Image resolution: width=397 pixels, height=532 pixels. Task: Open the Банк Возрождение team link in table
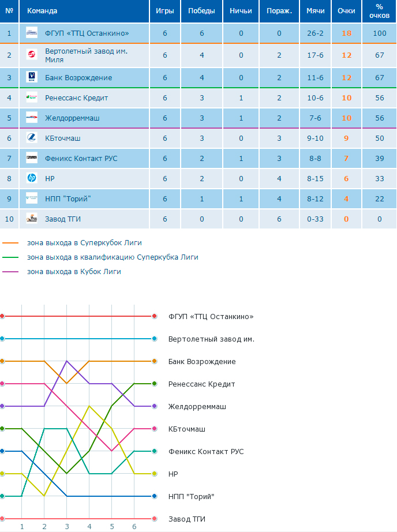[x=78, y=78]
